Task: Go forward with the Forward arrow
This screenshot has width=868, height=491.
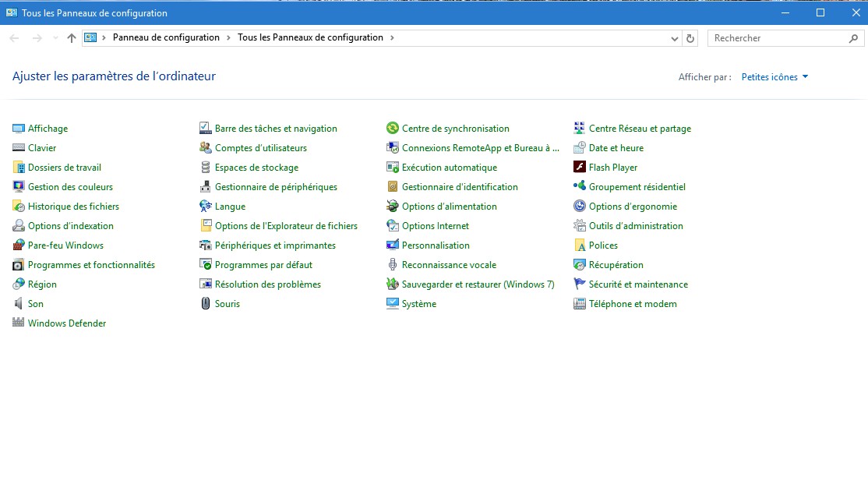Action: click(x=37, y=38)
